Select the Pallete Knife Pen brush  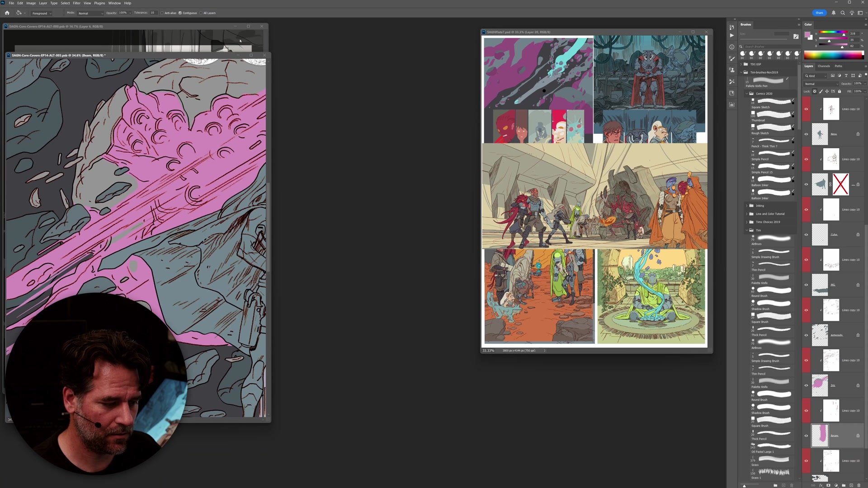point(768,80)
